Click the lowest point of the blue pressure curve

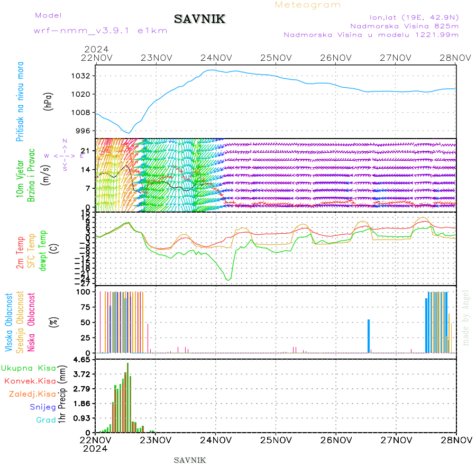129,133
